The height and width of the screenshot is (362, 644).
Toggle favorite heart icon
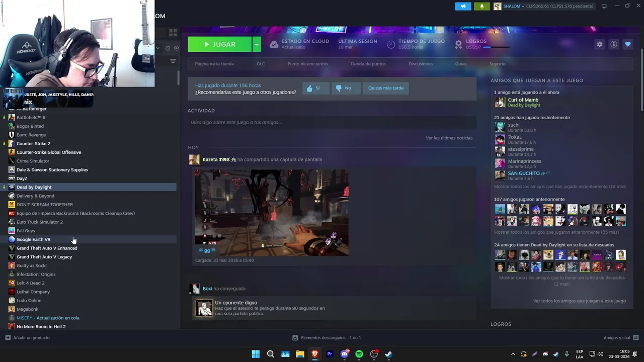[627, 44]
